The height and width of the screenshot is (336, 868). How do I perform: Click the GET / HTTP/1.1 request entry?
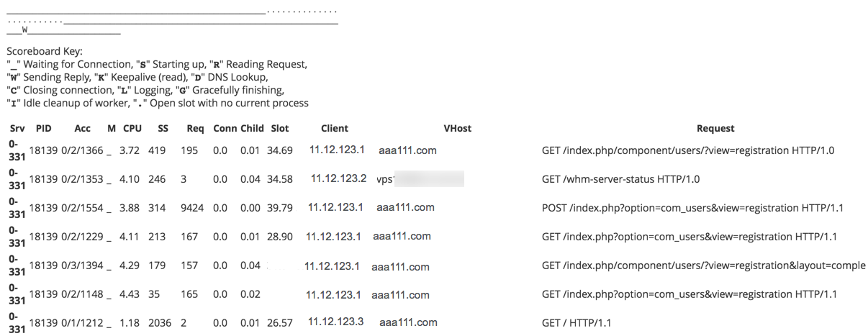tap(577, 323)
